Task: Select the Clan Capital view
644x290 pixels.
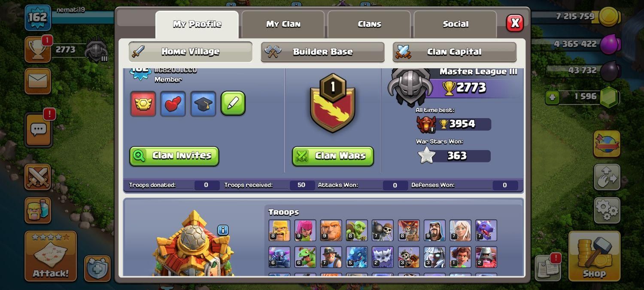Action: (x=454, y=52)
